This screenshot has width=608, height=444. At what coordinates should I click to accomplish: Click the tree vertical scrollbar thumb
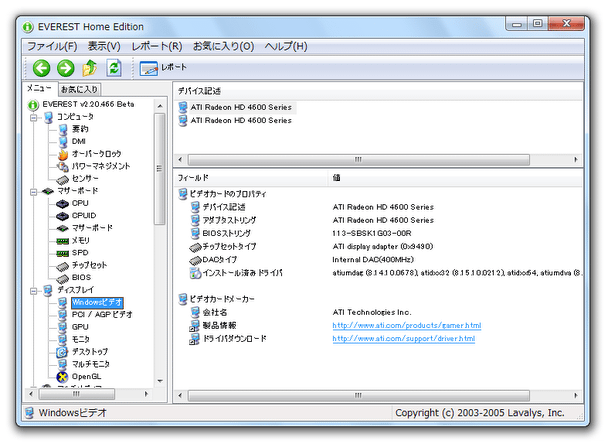point(159,169)
